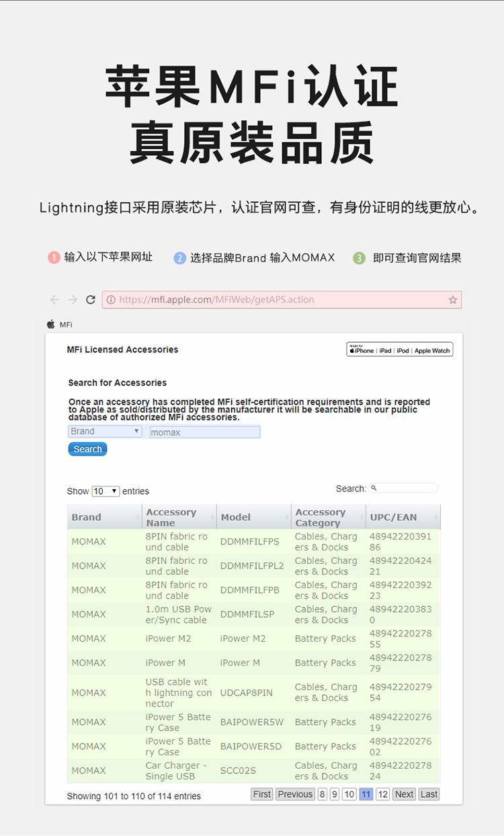Click model DDMMFILSP cell
The width and height of the screenshot is (504, 836).
coord(247,614)
